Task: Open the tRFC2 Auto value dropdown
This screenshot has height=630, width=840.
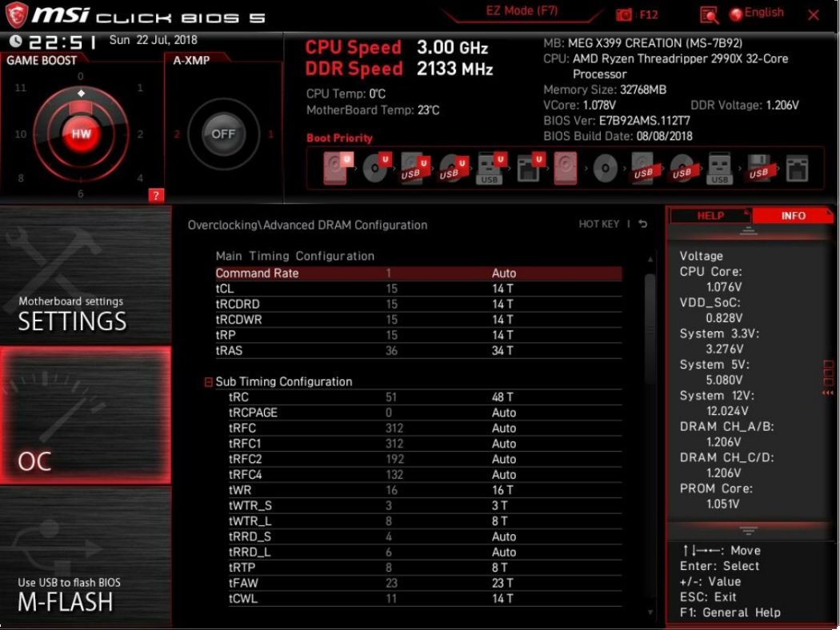Action: [x=504, y=459]
